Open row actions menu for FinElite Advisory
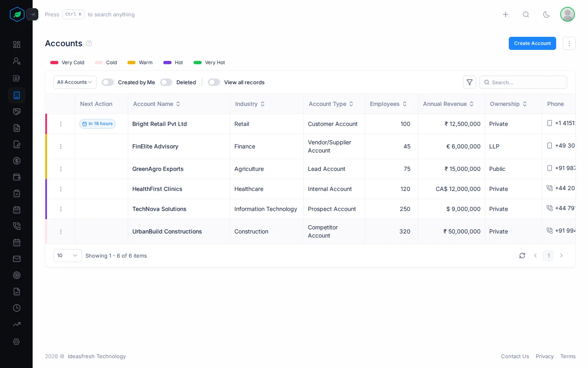This screenshot has width=588, height=368. (x=61, y=146)
